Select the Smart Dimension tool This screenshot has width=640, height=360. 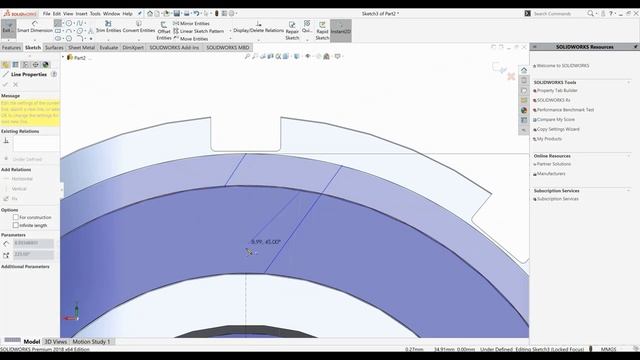tap(35, 28)
